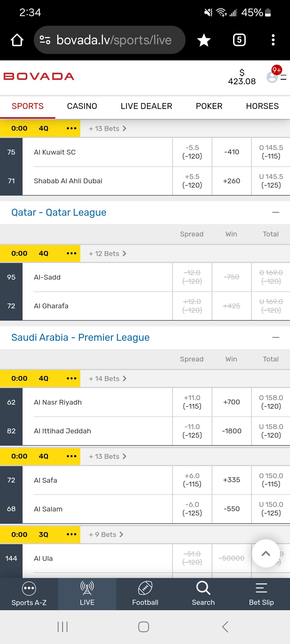
Task: Open the account profile avatar
Action: click(x=272, y=77)
